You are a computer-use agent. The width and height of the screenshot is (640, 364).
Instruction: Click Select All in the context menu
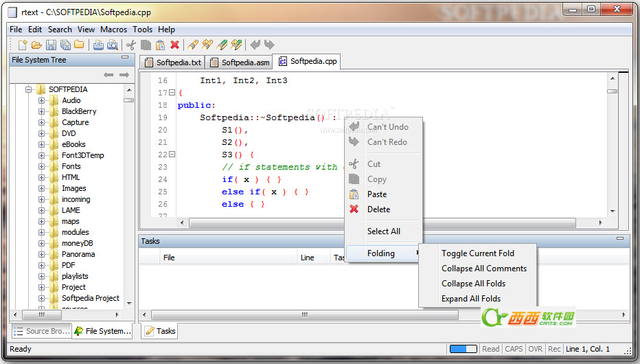(x=383, y=231)
